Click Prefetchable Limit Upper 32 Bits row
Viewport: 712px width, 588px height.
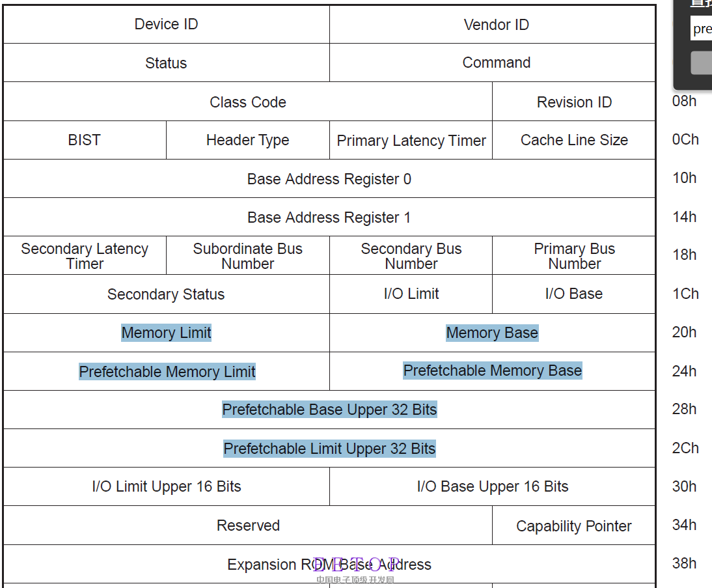(329, 449)
